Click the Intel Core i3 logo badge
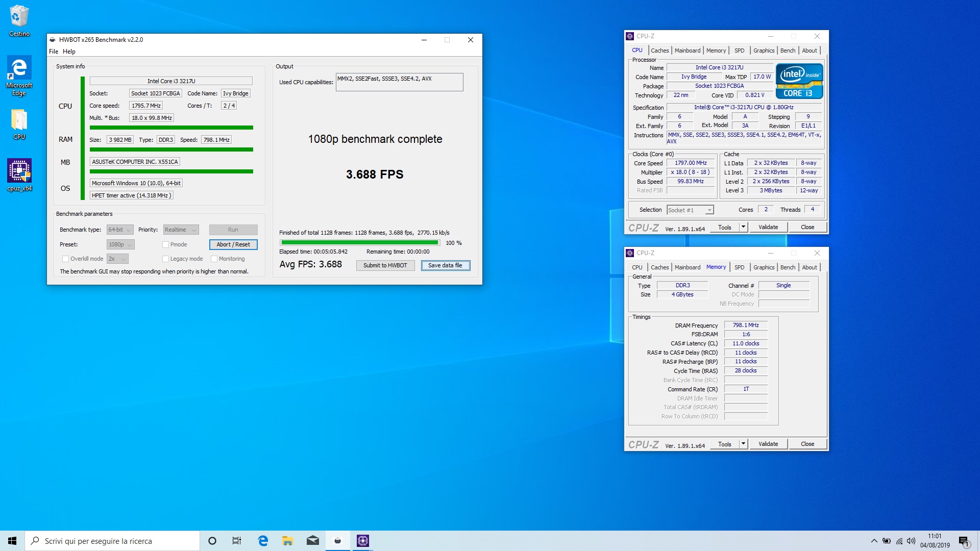980x551 pixels. point(799,81)
